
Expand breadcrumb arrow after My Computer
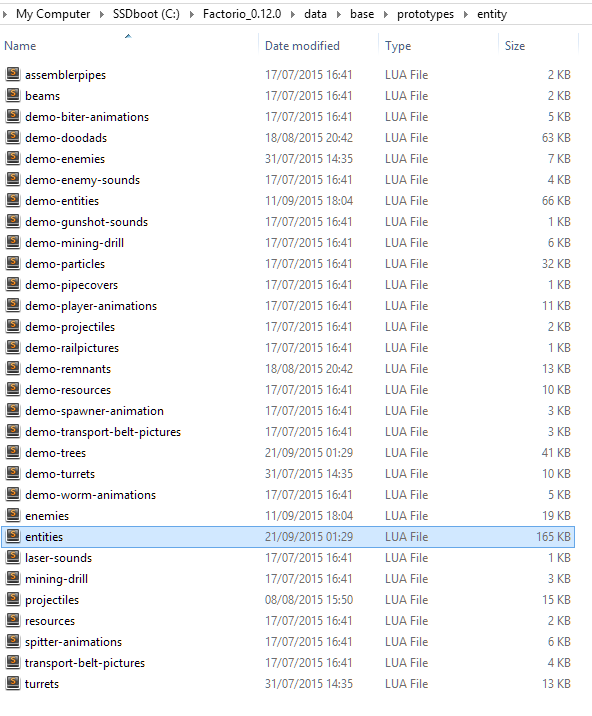(101, 14)
